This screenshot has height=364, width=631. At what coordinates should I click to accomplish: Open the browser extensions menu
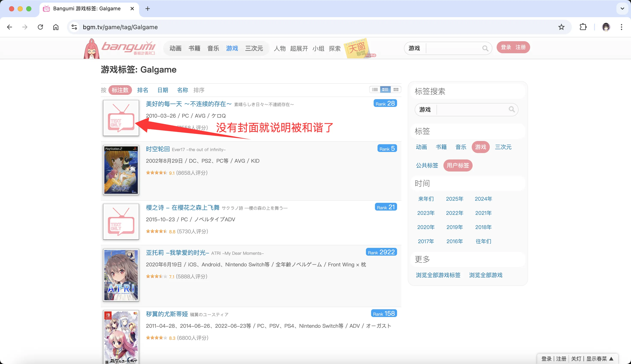click(583, 27)
